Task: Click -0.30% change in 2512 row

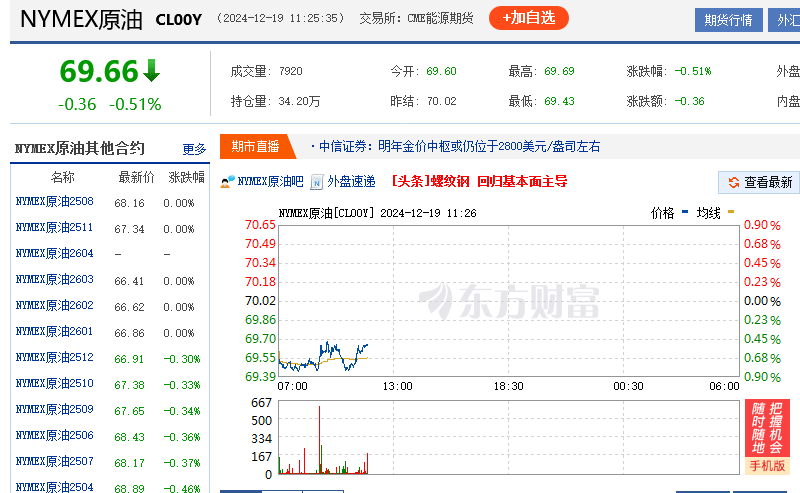Action: point(182,359)
